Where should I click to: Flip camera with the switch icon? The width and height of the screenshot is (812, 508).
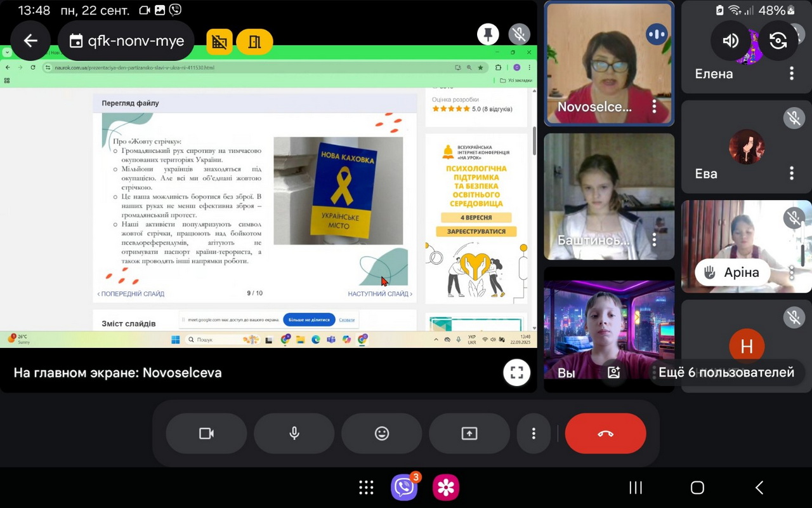[778, 41]
